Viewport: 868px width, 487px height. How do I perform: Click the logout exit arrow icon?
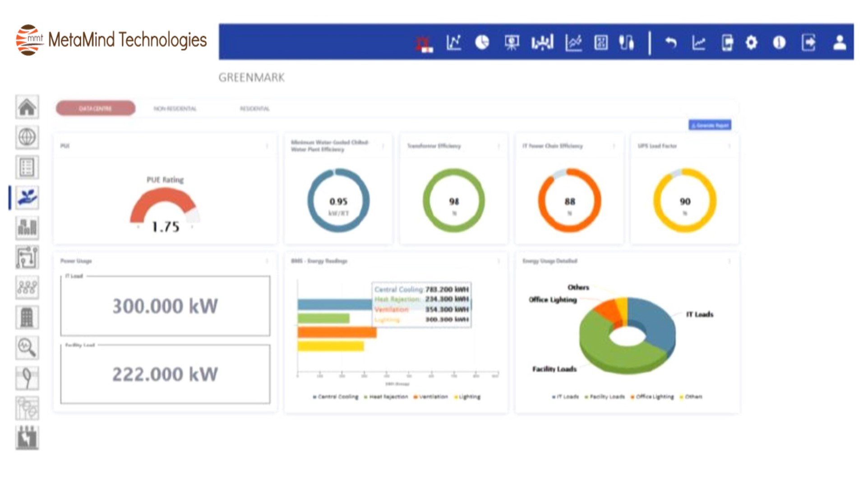click(808, 42)
